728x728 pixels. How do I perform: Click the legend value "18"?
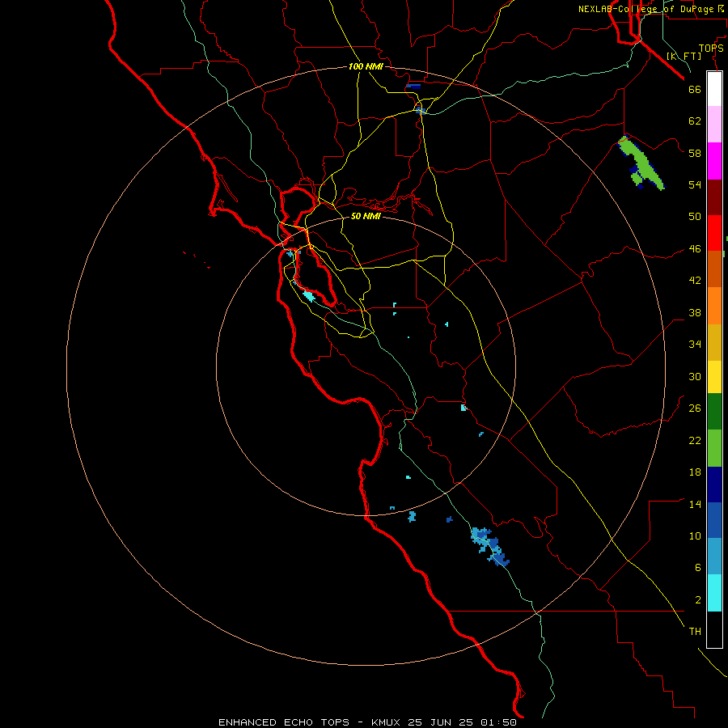(695, 472)
